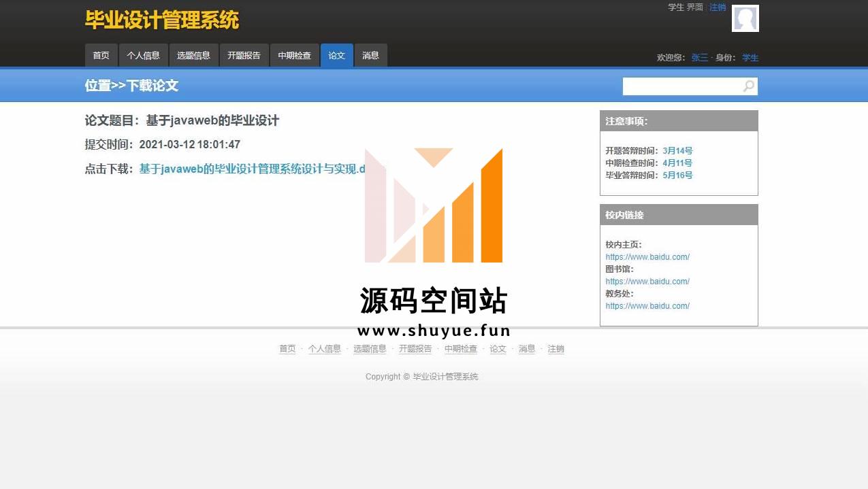Open the 开题报告 nav tab
Image resolution: width=868 pixels, height=489 pixels.
pos(244,56)
